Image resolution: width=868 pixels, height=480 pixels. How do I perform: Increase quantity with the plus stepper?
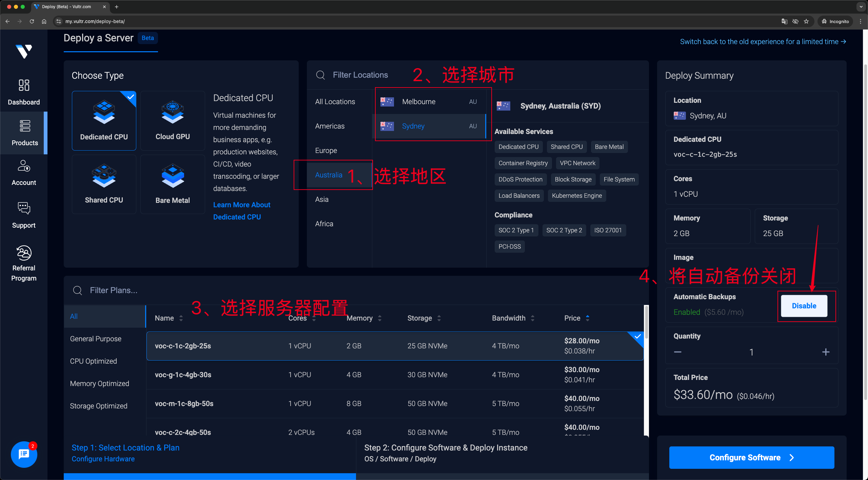[x=826, y=352]
